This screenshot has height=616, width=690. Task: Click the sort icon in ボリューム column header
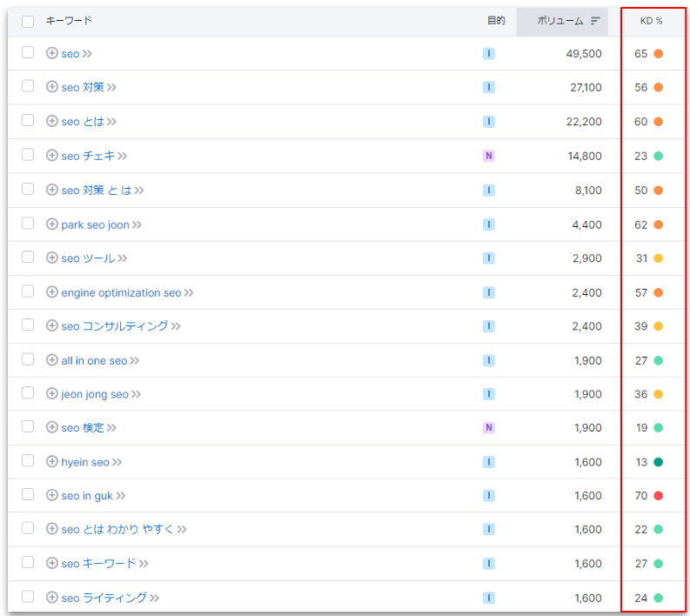(x=595, y=21)
